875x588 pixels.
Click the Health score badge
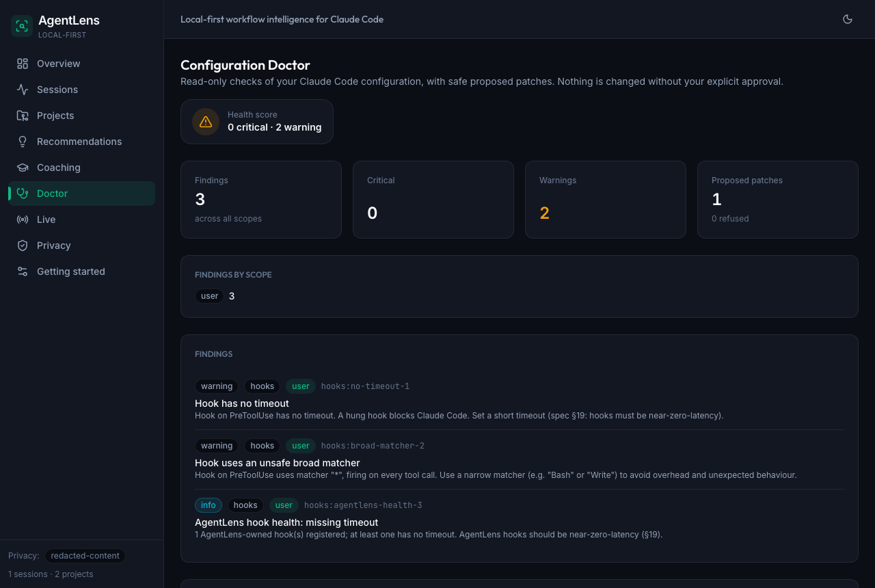click(x=257, y=122)
